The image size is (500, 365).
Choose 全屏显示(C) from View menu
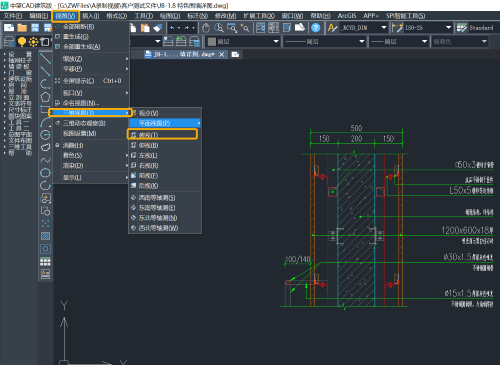[x=91, y=81]
